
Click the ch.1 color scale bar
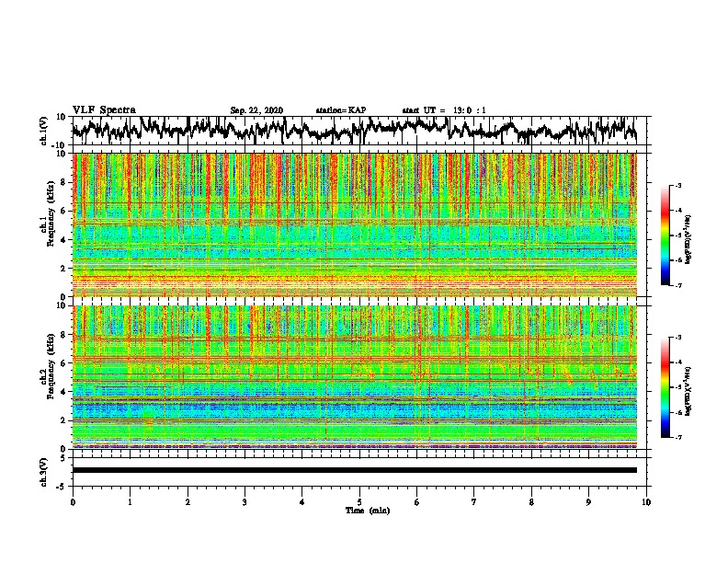tap(665, 236)
